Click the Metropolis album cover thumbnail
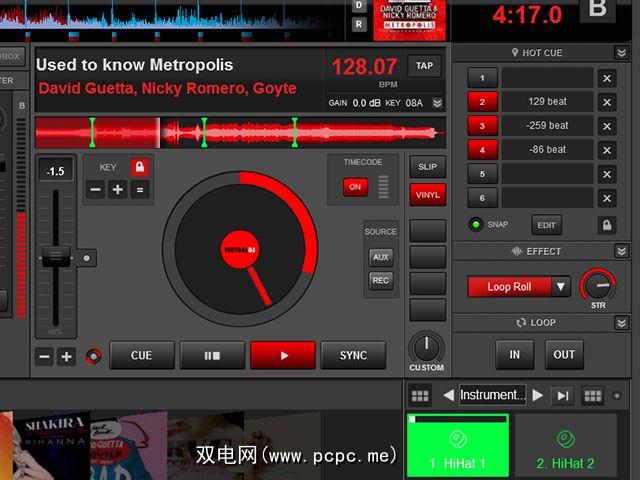Viewport: 640px width, 480px height. pyautogui.click(x=409, y=20)
